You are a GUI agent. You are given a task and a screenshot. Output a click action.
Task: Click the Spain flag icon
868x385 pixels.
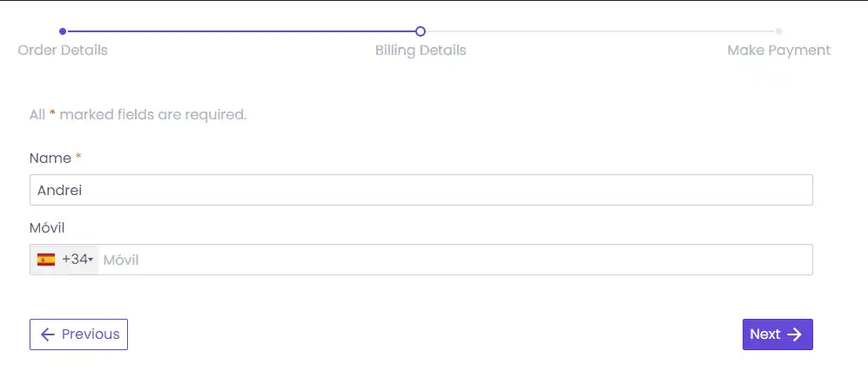(46, 260)
